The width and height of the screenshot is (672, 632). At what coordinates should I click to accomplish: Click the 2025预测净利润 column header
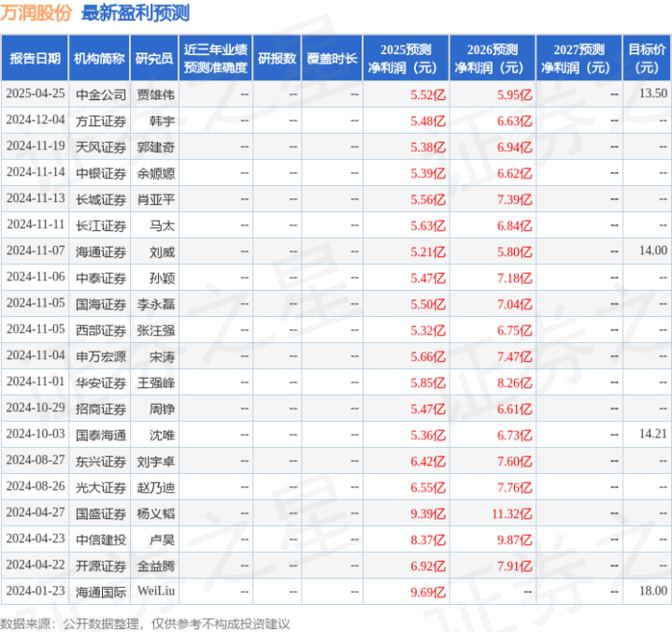(x=406, y=58)
